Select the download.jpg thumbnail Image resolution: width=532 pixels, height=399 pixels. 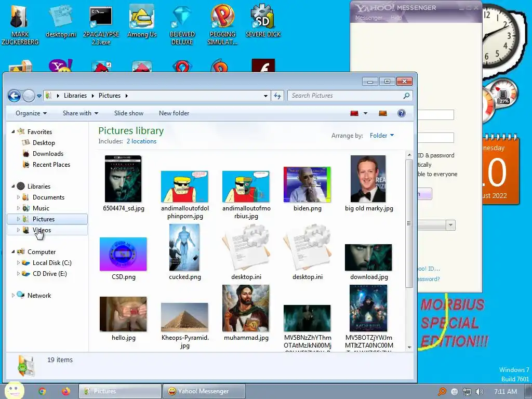coord(368,258)
